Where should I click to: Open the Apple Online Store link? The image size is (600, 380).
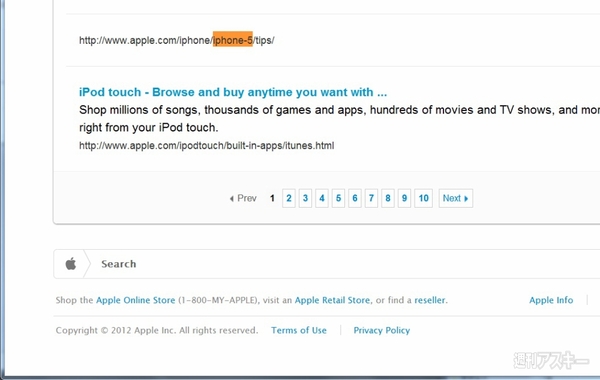(x=135, y=300)
